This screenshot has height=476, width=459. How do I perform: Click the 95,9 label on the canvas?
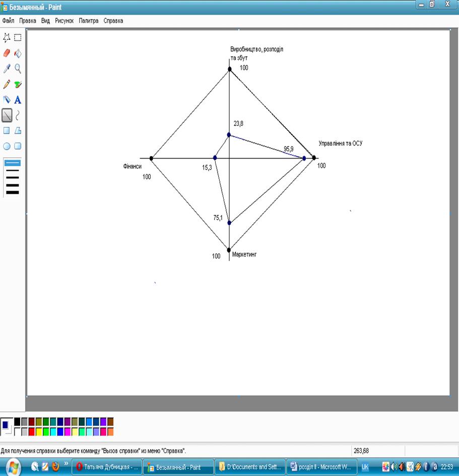(288, 149)
